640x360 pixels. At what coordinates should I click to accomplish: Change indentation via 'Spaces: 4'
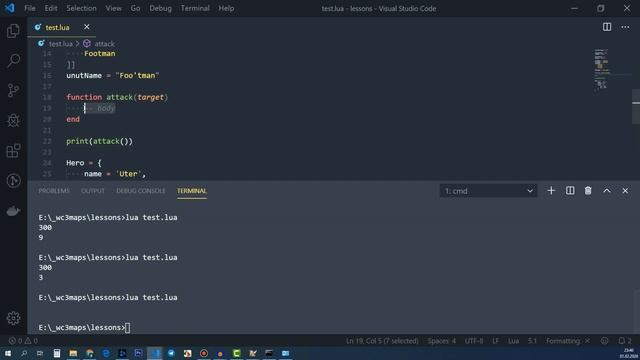[442, 341]
